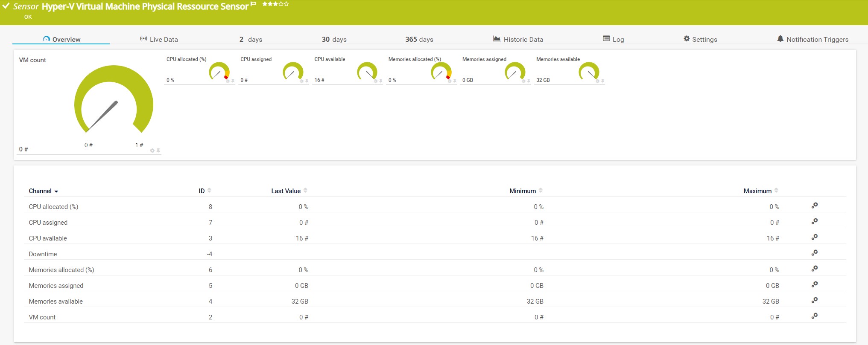This screenshot has width=868, height=345.
Task: Open settings gear for Memories assigned row
Action: click(814, 284)
